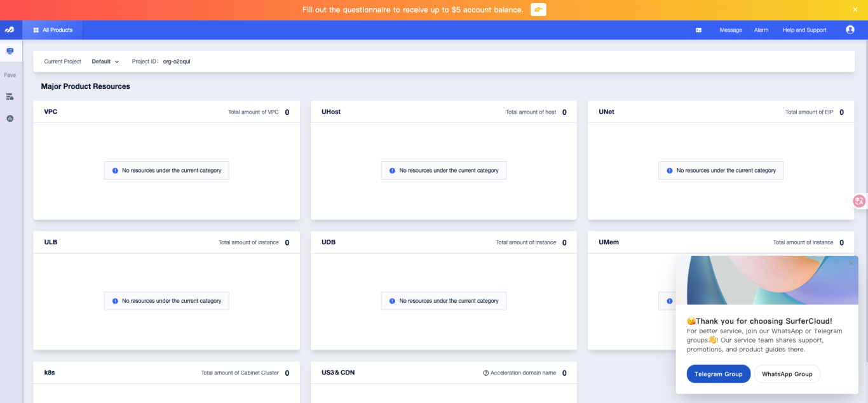Click the Current Project label
Viewport: 868px width, 403px height.
pyautogui.click(x=63, y=62)
